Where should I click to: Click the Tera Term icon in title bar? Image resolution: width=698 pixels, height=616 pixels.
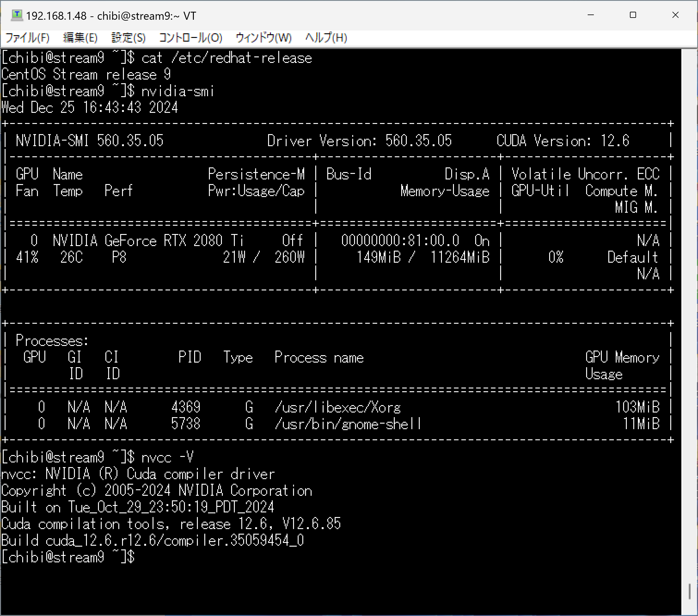(17, 15)
